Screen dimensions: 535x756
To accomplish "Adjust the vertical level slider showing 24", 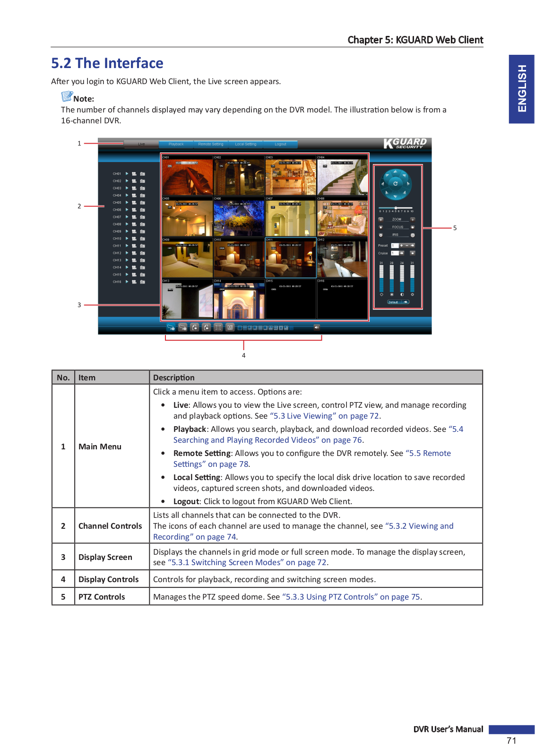I will coord(402,278).
